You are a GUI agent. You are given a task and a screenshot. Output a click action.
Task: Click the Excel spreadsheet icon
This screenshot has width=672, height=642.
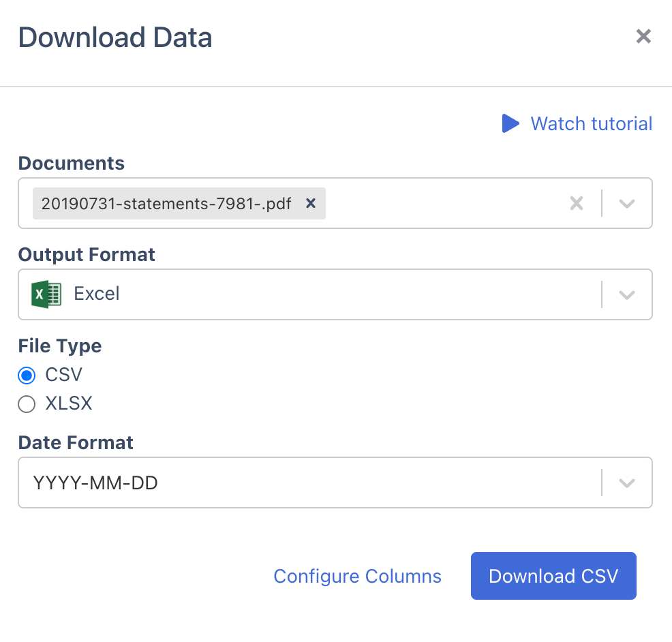coord(46,294)
